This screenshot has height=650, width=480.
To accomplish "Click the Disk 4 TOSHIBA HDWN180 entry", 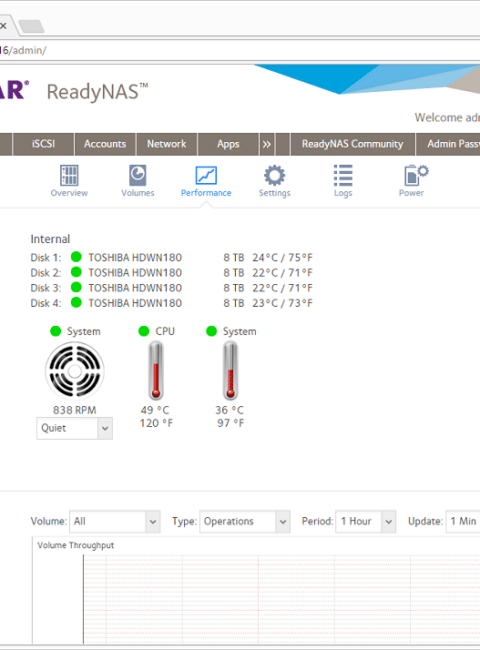I will [x=135, y=303].
